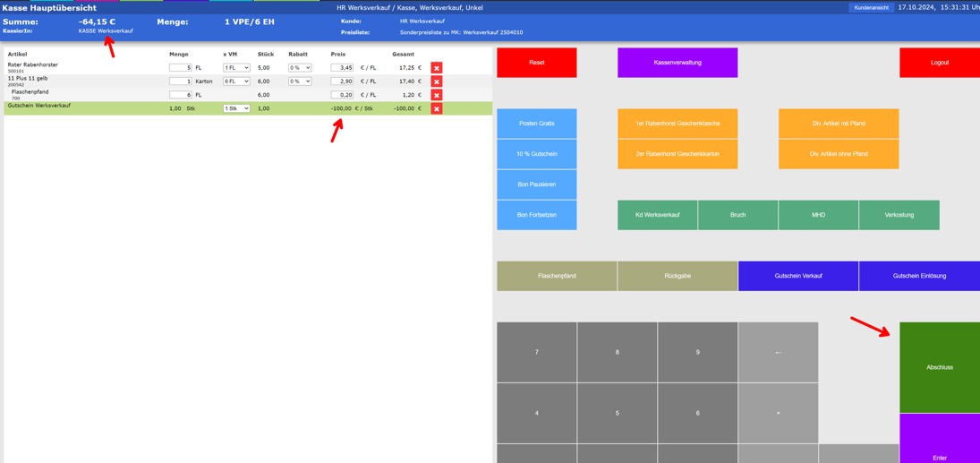Open the 1 Stk dropdown for Gutschein
Viewport: 980px width, 463px height.
click(236, 108)
